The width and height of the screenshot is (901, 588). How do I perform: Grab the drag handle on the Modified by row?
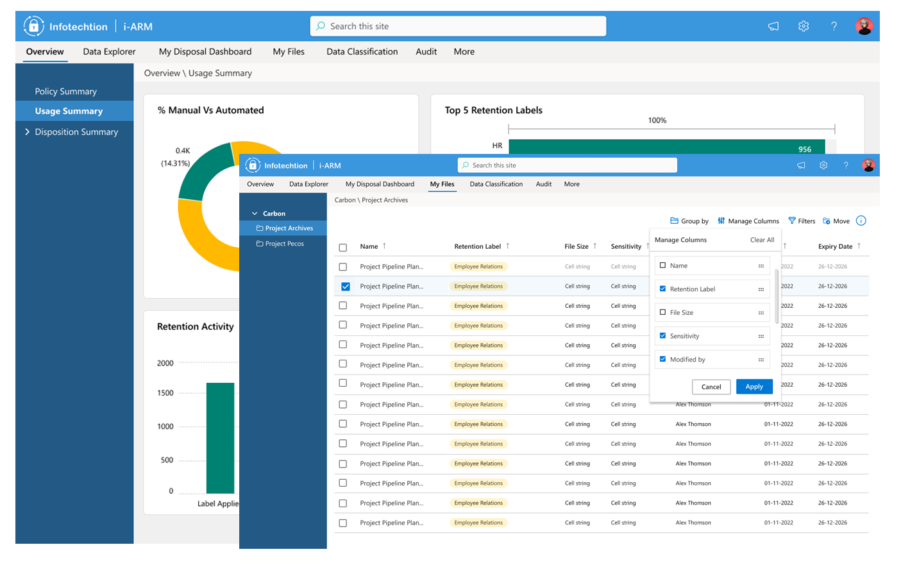pos(761,360)
